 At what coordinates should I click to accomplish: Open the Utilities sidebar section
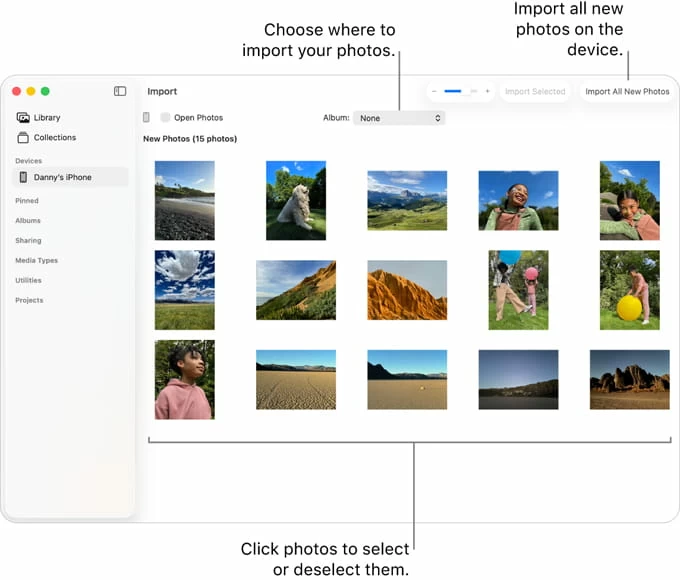[29, 280]
